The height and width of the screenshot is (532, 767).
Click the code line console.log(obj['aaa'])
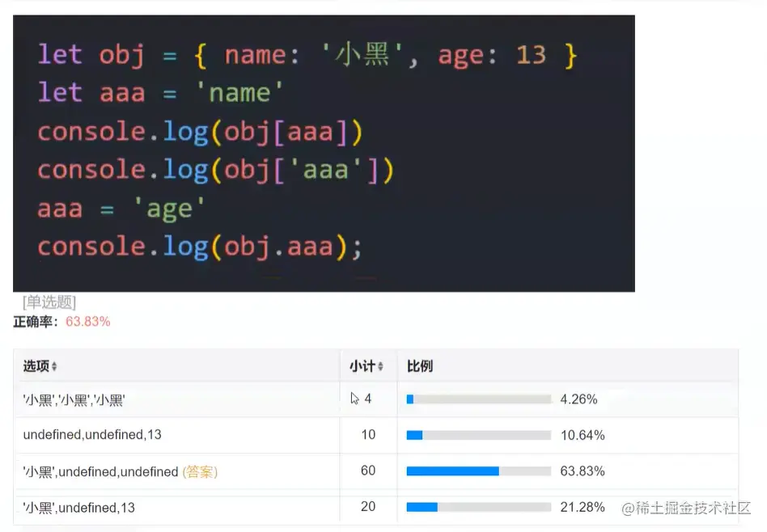tap(216, 170)
